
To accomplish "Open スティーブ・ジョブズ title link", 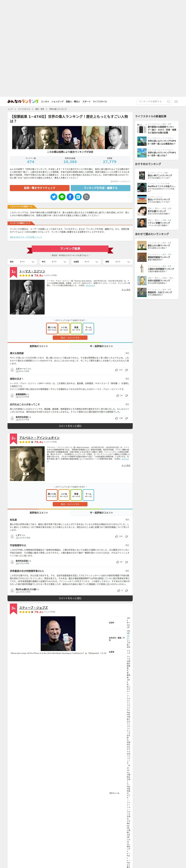I will coord(33,608).
